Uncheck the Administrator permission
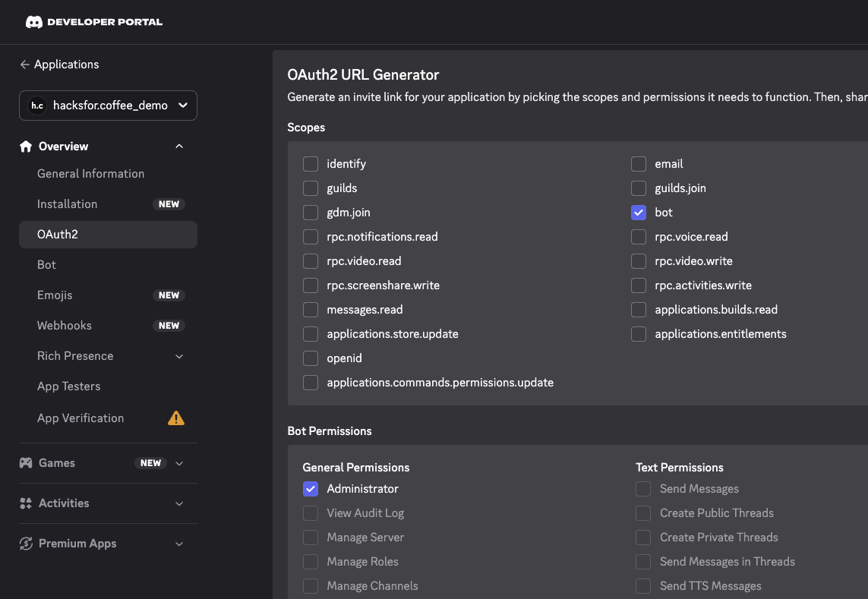This screenshot has height=599, width=868. click(311, 489)
